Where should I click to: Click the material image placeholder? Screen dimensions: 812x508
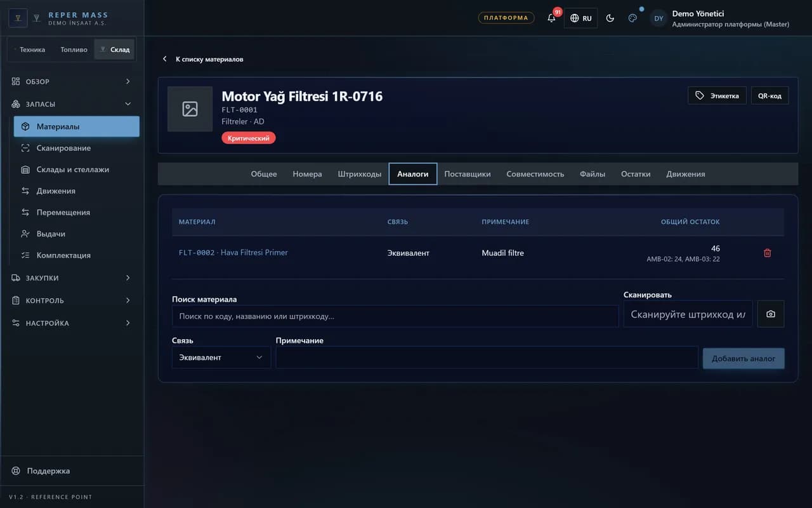[190, 109]
